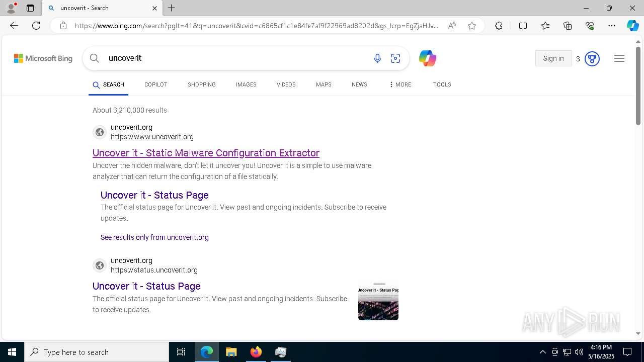The height and width of the screenshot is (362, 644).
Task: Switch to COPILOT tab
Action: [x=156, y=84]
